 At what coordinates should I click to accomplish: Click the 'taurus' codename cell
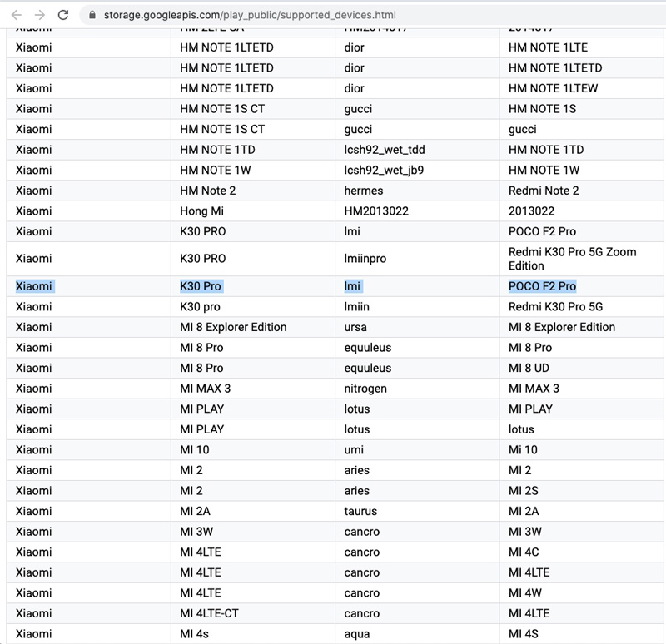[360, 511]
